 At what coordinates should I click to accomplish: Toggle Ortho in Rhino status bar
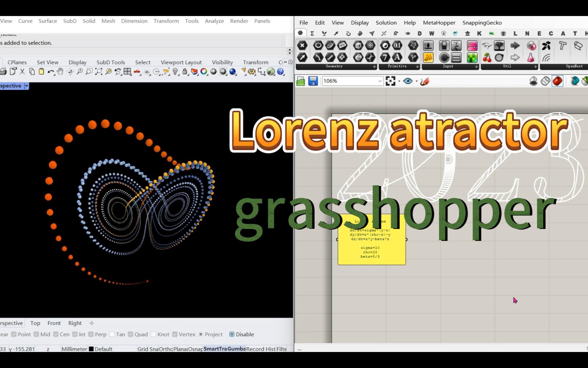pyautogui.click(x=166, y=349)
